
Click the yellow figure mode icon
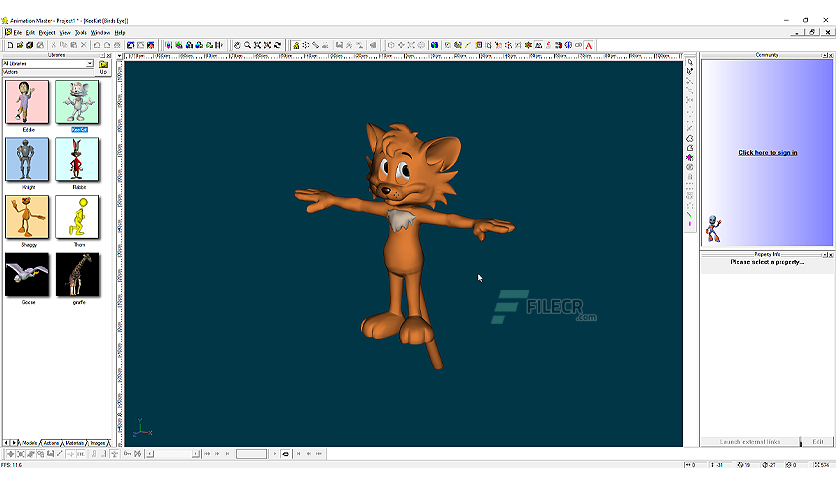pyautogui.click(x=296, y=45)
